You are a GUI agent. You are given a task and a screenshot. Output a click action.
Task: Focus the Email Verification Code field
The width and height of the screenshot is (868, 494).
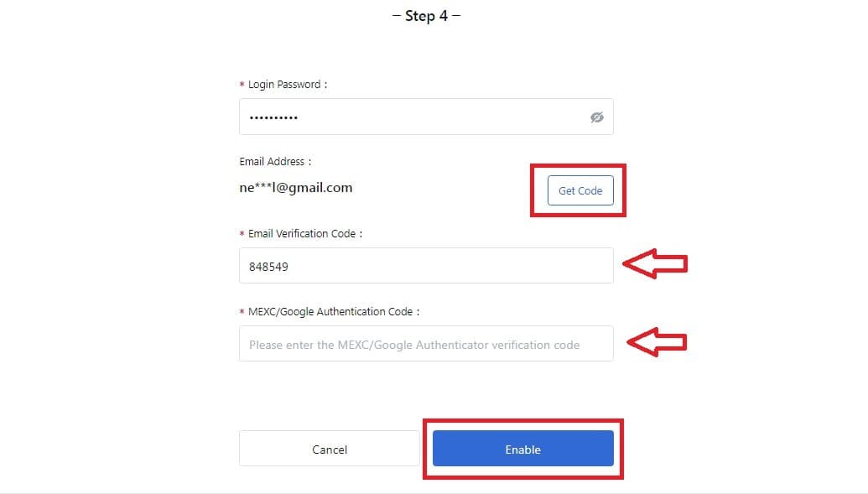(426, 265)
